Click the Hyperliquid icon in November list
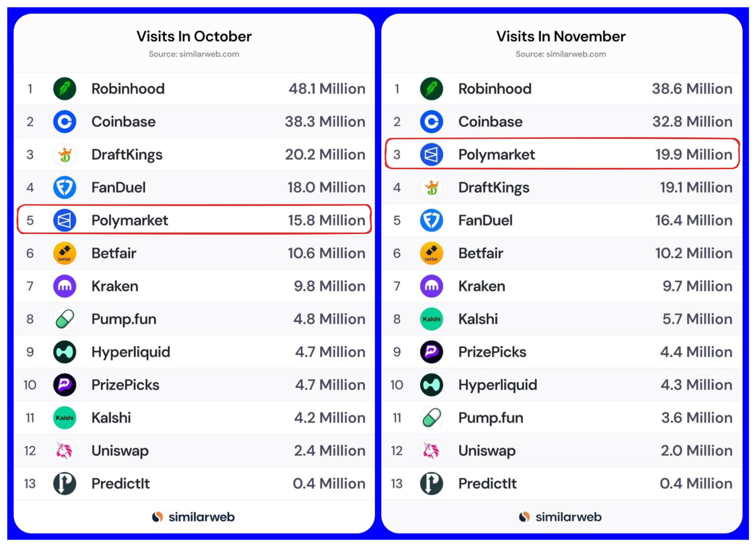This screenshot has width=756, height=547. pos(431,385)
